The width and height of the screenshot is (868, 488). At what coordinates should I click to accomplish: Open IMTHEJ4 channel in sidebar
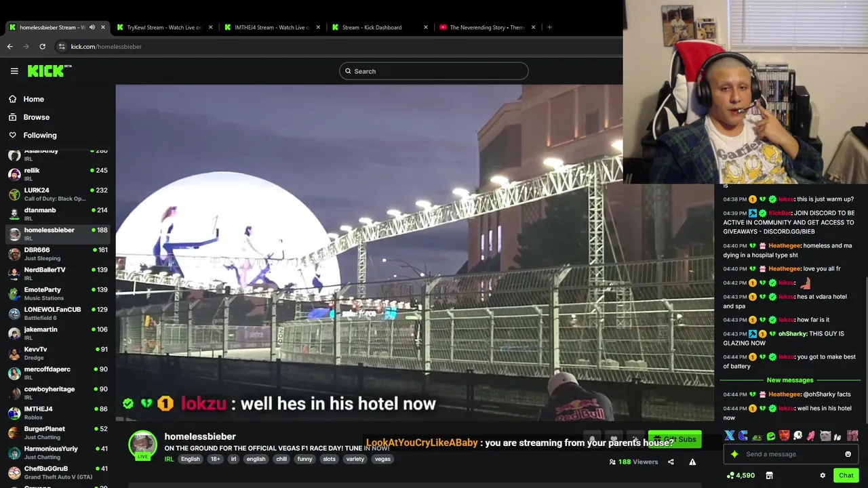[58, 413]
